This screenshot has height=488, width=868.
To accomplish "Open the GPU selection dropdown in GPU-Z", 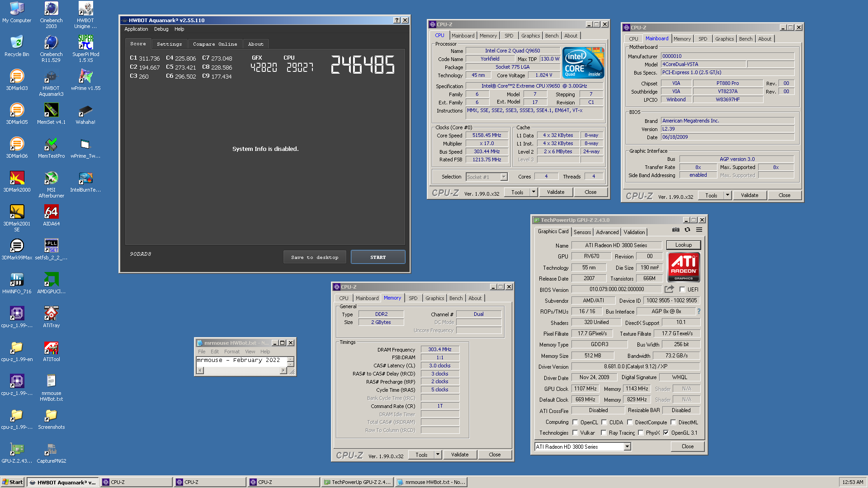I will pyautogui.click(x=627, y=447).
